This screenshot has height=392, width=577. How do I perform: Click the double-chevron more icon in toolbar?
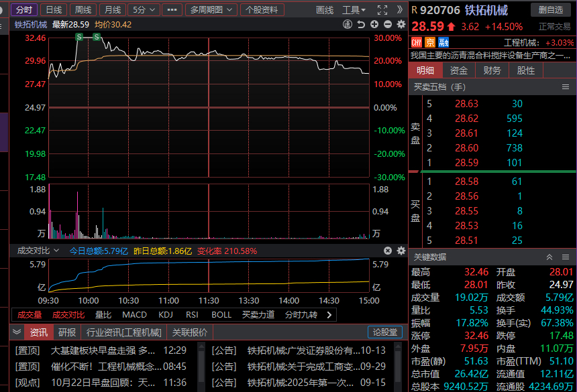click(x=400, y=10)
